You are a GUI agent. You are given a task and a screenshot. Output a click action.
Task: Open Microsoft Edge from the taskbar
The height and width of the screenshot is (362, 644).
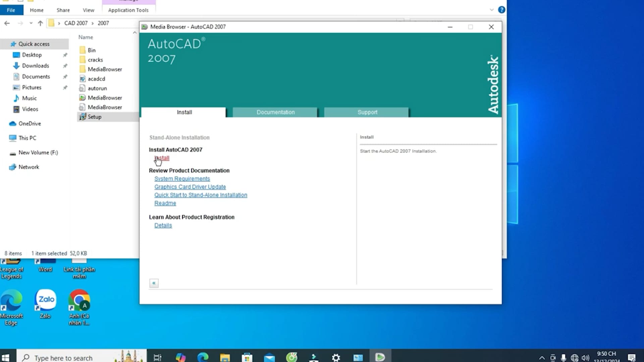point(203,357)
